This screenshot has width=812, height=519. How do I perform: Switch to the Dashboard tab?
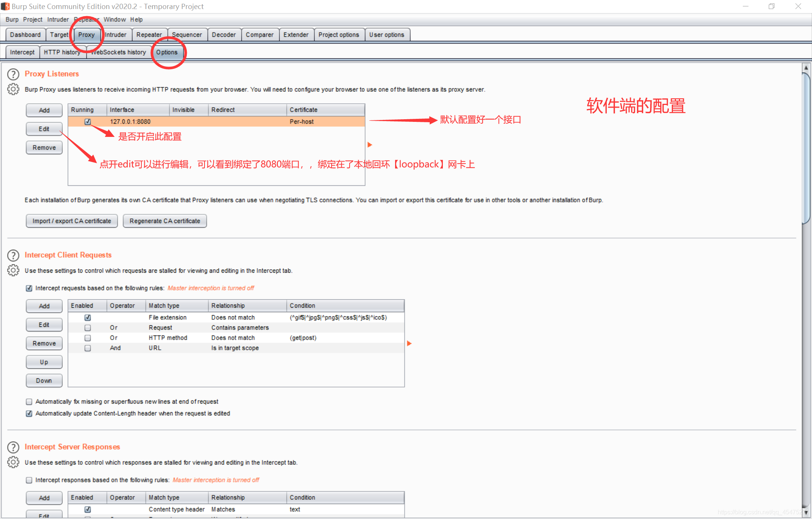click(x=25, y=35)
